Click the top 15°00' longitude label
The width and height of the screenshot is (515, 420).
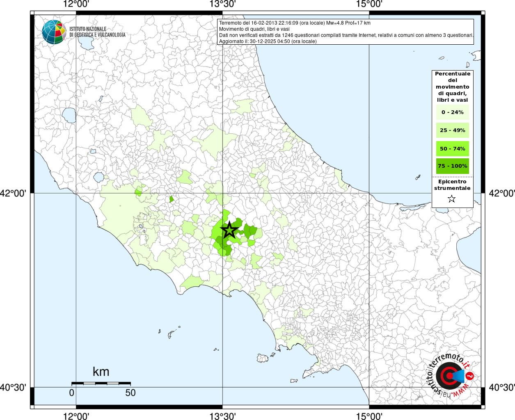click(369, 4)
